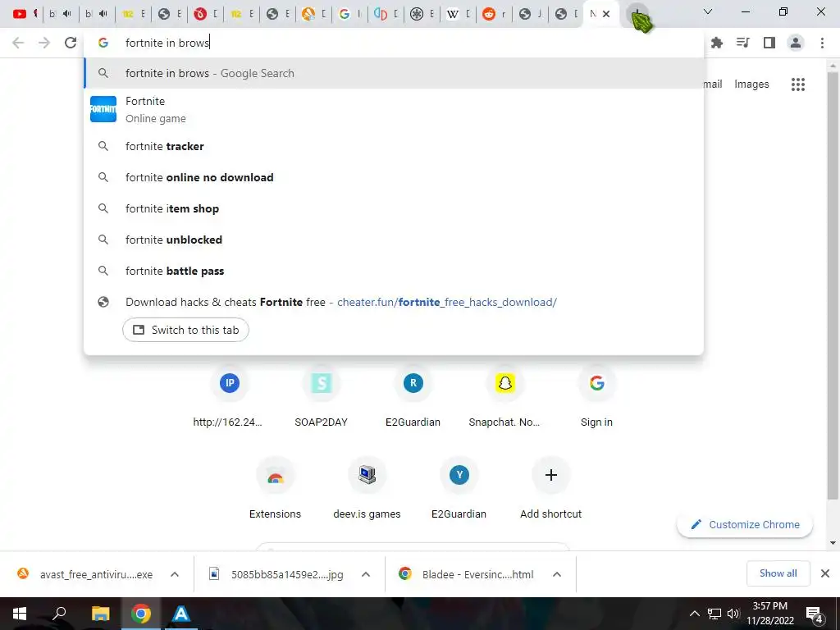Viewport: 840px width, 630px height.
Task: Choose 'fortnite battle pass' suggestion
Action: coord(394,271)
